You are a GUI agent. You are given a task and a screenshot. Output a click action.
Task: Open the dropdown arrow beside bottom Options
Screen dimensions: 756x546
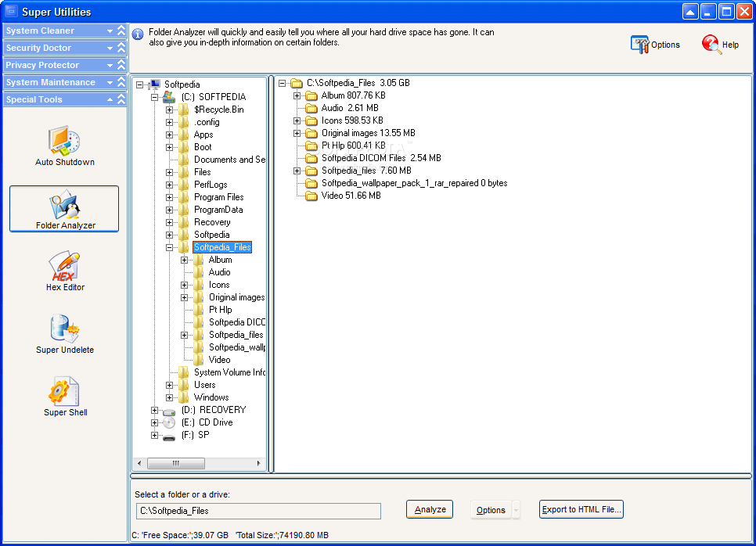tap(516, 510)
